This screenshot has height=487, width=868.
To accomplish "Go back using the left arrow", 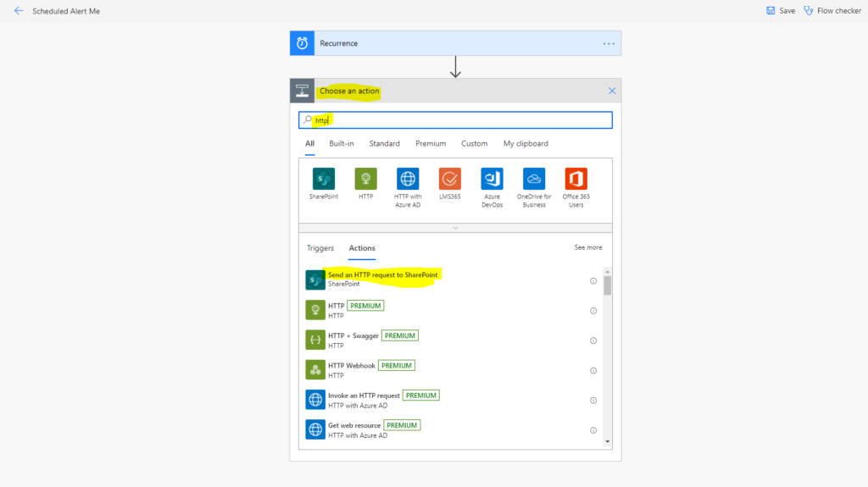I will (19, 10).
